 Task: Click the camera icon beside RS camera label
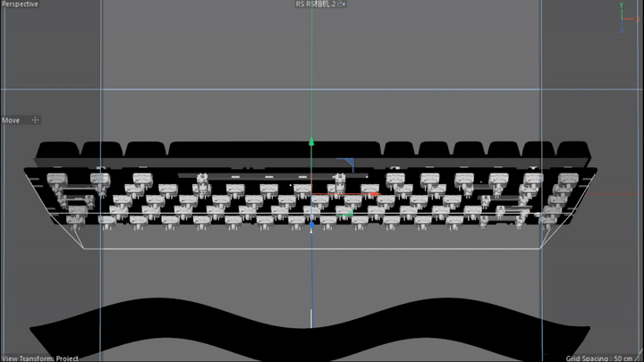click(x=342, y=4)
